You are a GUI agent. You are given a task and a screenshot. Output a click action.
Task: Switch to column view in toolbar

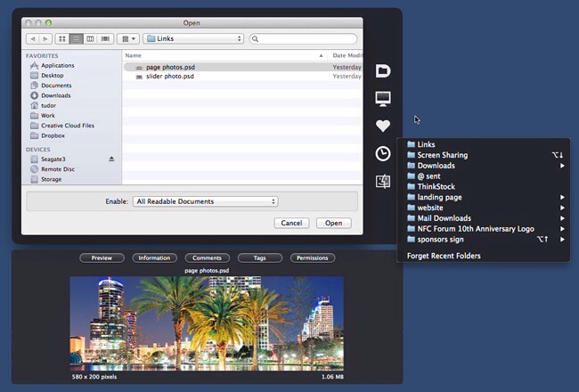pos(91,39)
